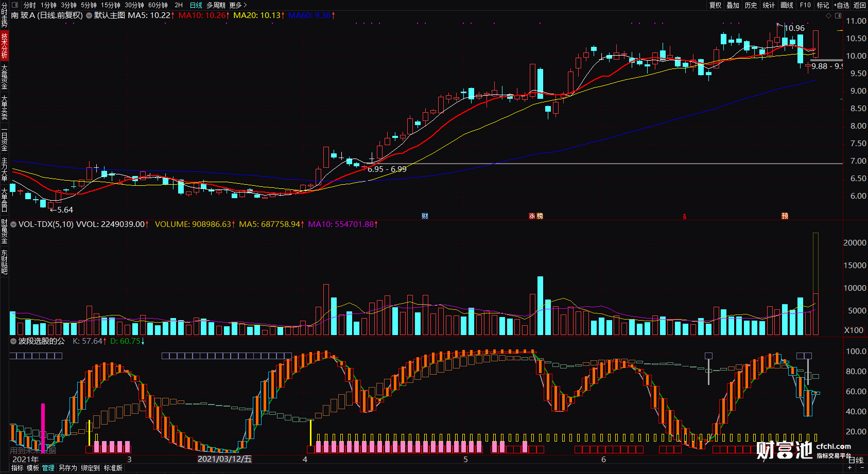Screen dimensions: 868x474
Task: Toggle the left panel icon beside 分时
Action: (14, 5)
